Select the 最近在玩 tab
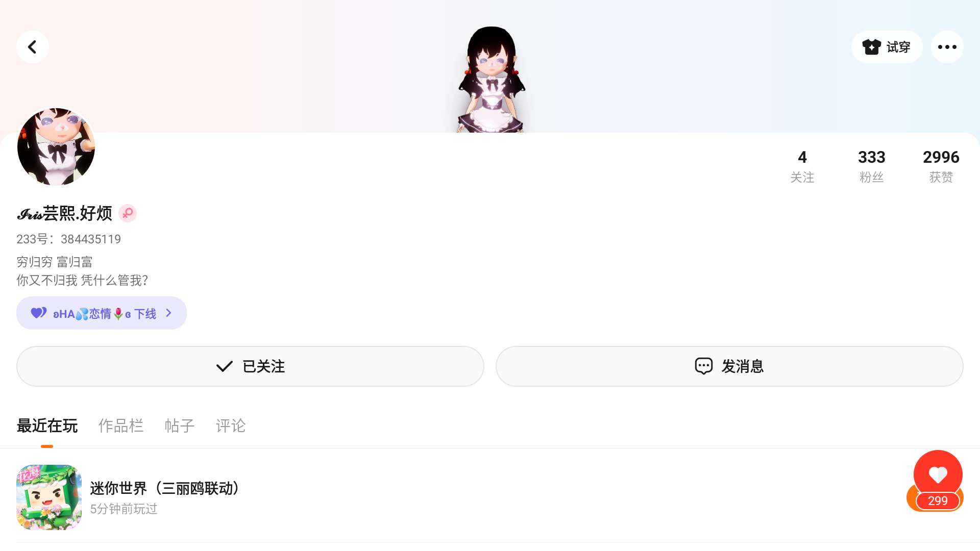 click(47, 425)
